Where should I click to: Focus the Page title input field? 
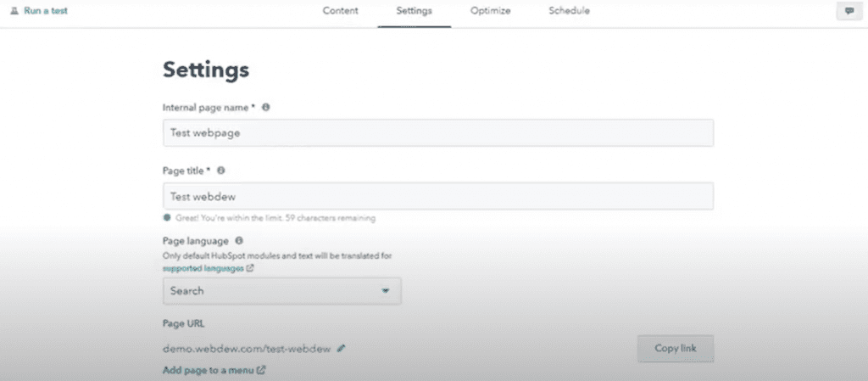coord(438,196)
